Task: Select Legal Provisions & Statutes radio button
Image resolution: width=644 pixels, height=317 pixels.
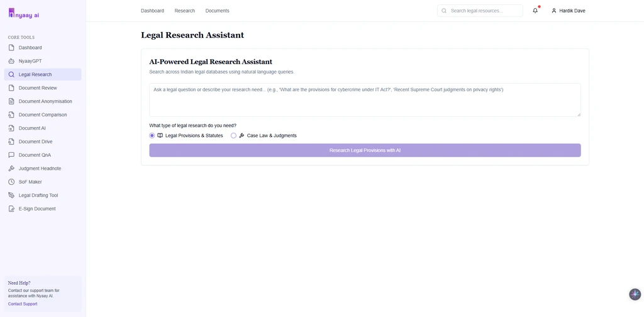Action: pyautogui.click(x=152, y=135)
